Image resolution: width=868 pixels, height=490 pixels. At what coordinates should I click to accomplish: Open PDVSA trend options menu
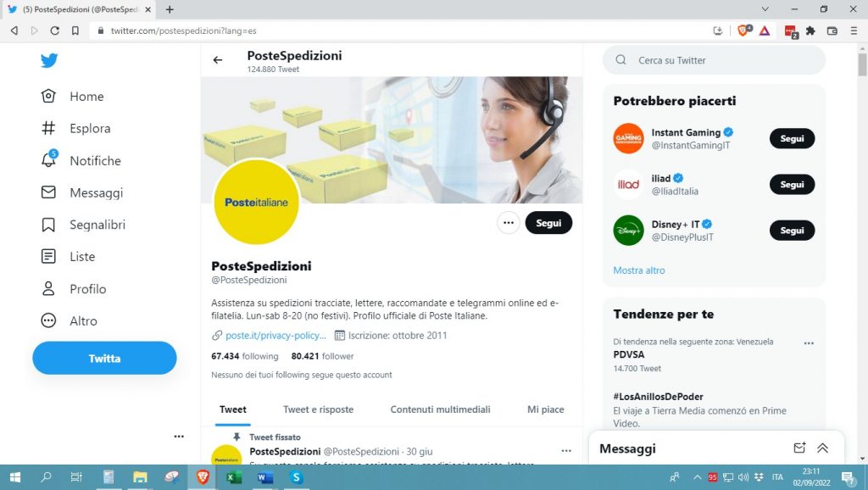pyautogui.click(x=809, y=343)
